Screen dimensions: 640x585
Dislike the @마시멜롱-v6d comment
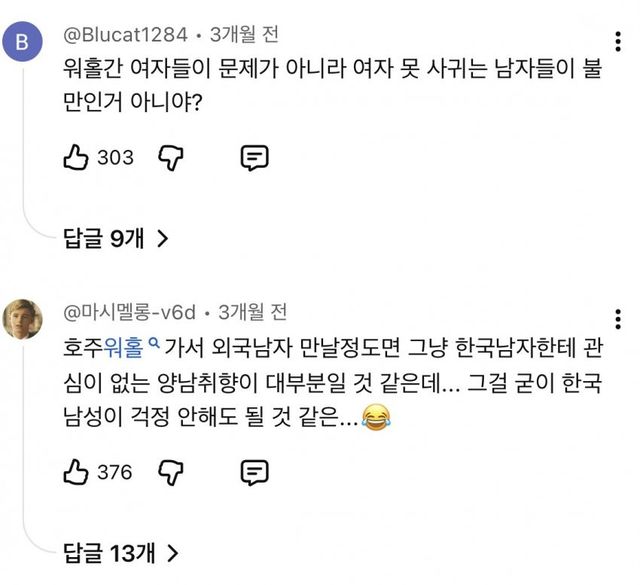click(x=174, y=471)
